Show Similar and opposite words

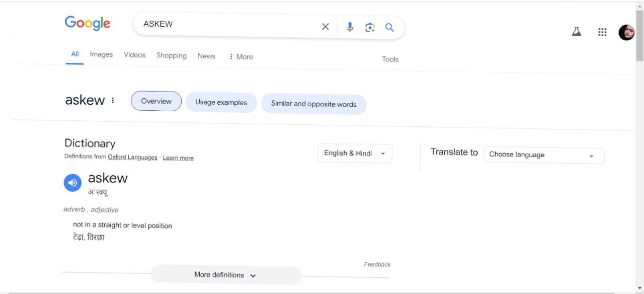[x=313, y=104]
